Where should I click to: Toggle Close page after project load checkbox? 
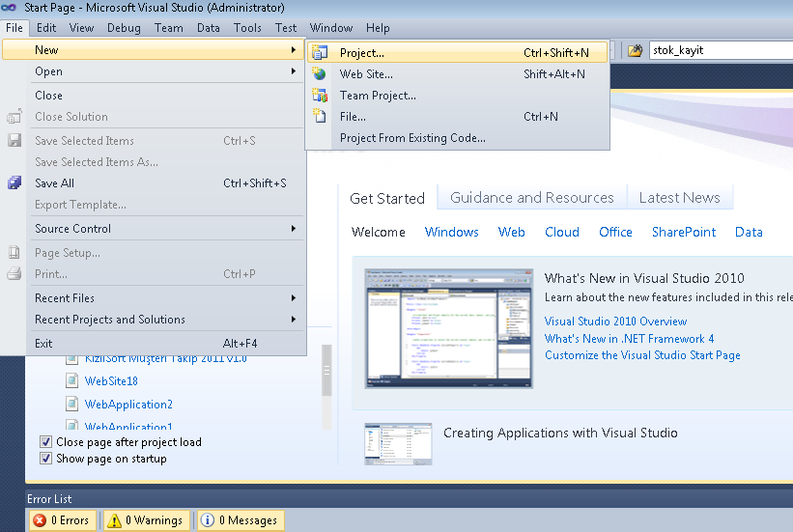pyautogui.click(x=45, y=442)
